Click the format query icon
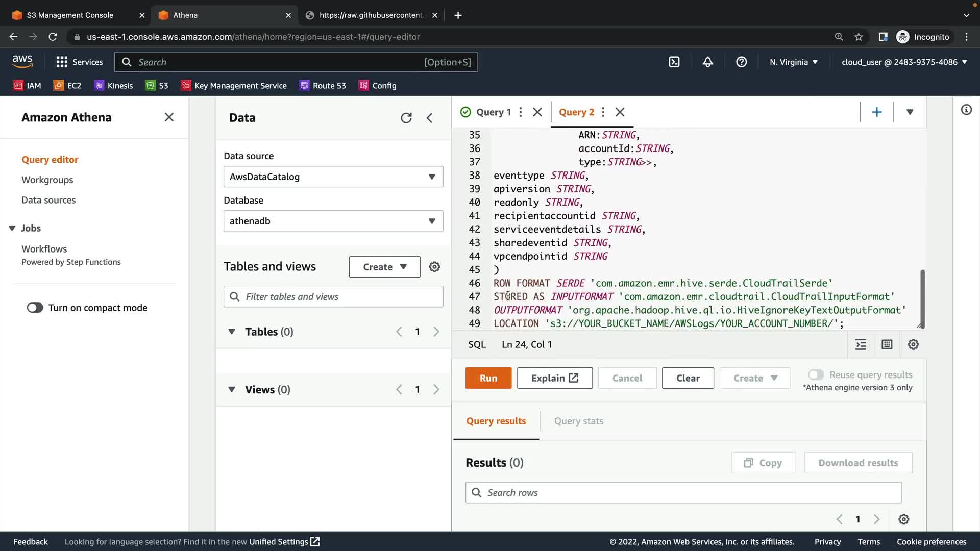This screenshot has width=980, height=551. pyautogui.click(x=861, y=344)
